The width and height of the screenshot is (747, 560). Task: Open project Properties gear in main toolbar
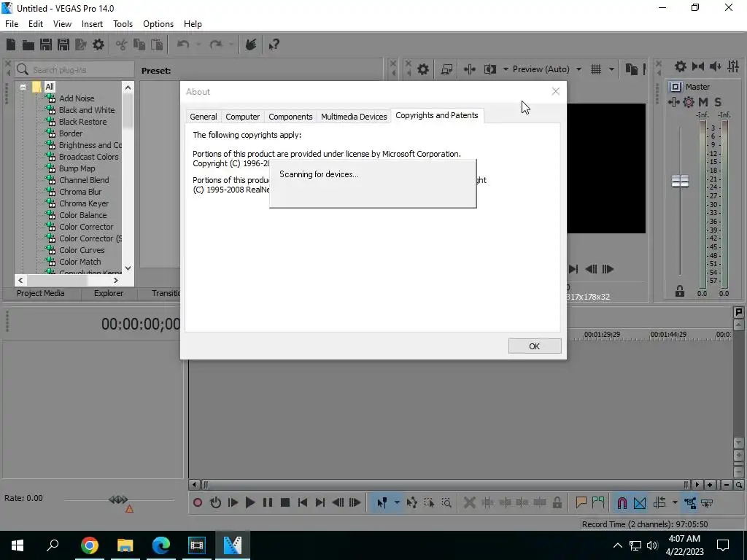(98, 44)
